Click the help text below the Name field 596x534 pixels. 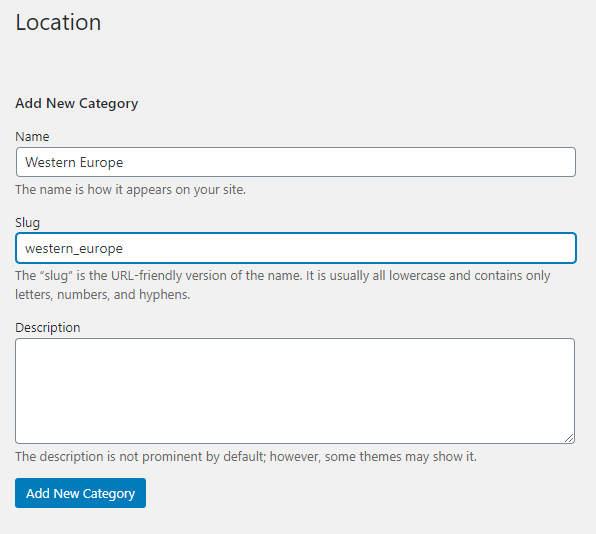[x=130, y=189]
